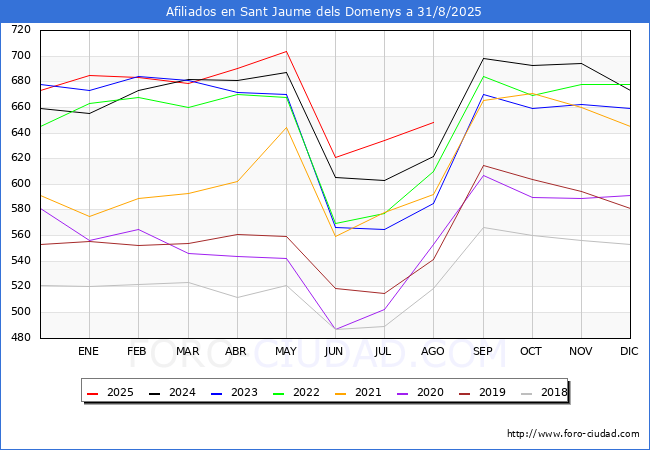Click the DIC month label on x-axis

[x=629, y=352]
